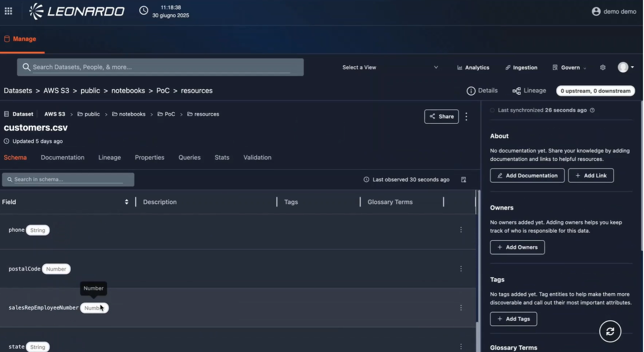Open the user avatar dropdown
Screen dimensions: 644x352
pyautogui.click(x=626, y=67)
